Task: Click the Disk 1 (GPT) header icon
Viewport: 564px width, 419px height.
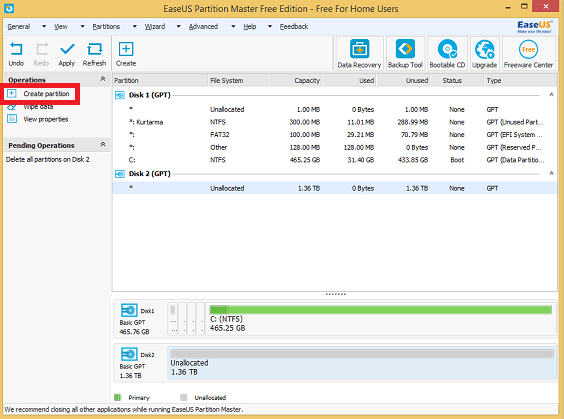Action: pyautogui.click(x=119, y=95)
